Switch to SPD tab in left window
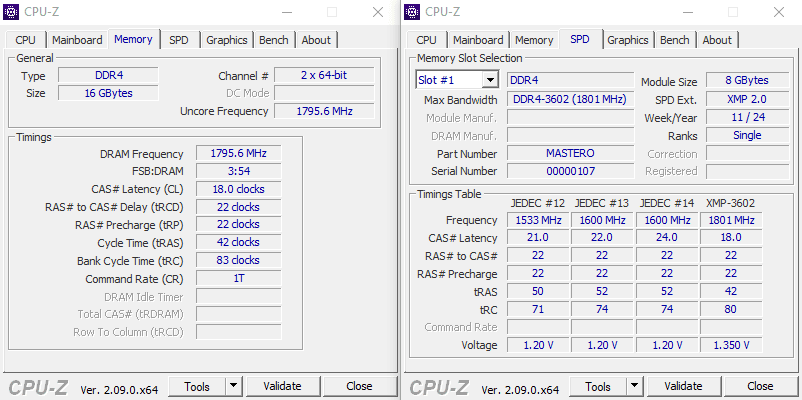Image resolution: width=802 pixels, height=400 pixels. pyautogui.click(x=179, y=40)
